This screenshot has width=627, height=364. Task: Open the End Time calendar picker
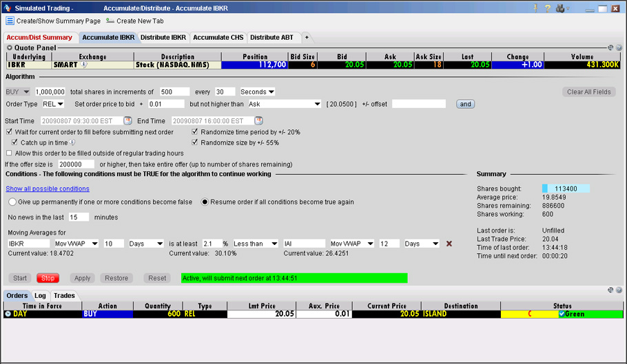tap(258, 120)
